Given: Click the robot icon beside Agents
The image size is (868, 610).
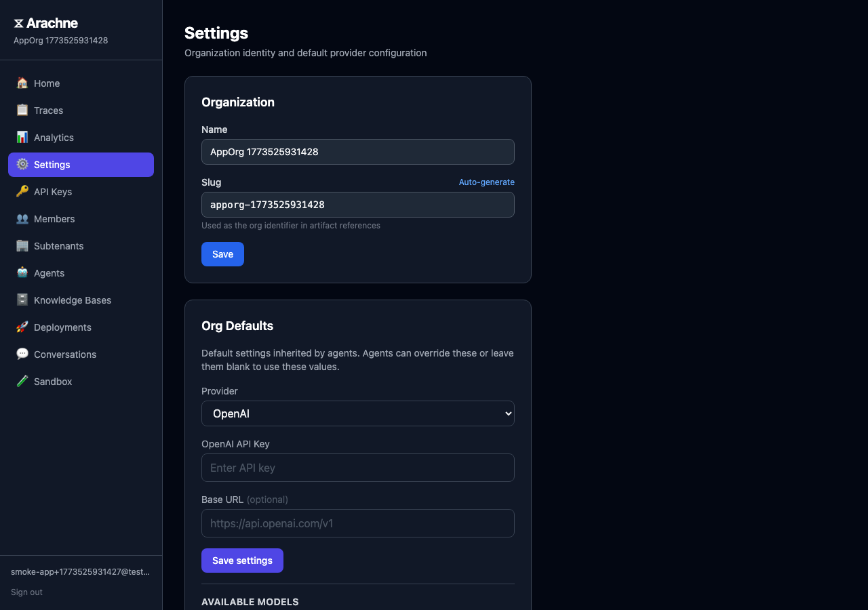Looking at the screenshot, I should coord(22,273).
